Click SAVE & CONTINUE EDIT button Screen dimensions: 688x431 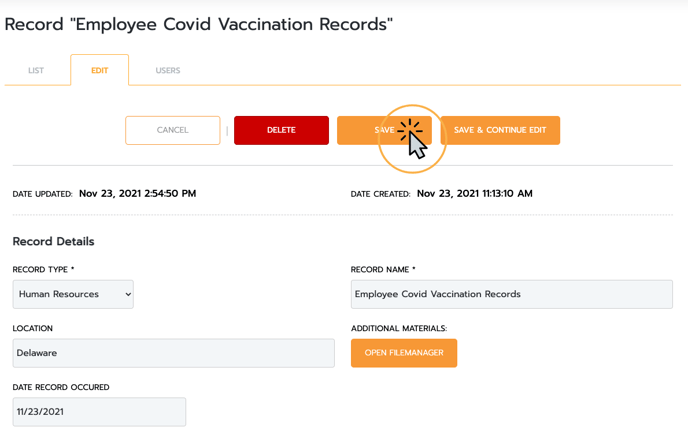(500, 130)
